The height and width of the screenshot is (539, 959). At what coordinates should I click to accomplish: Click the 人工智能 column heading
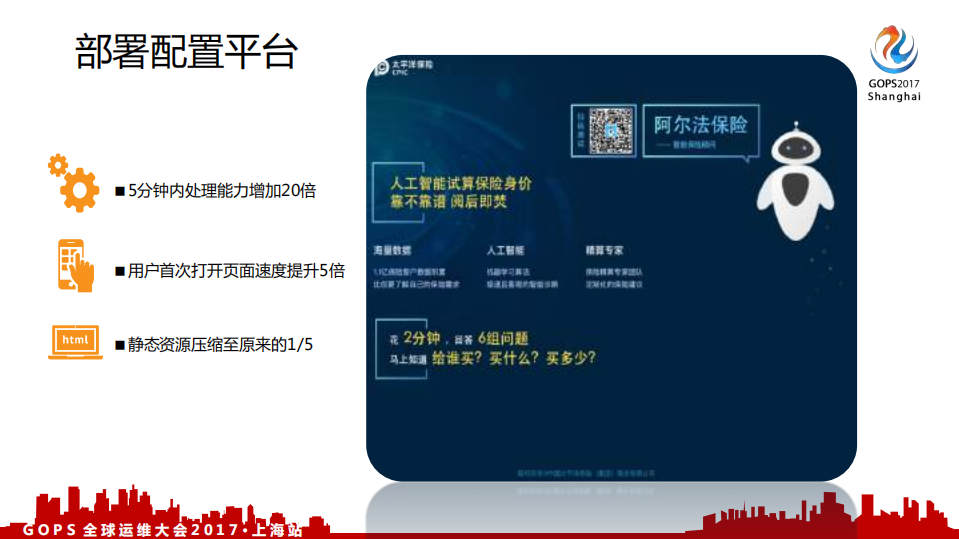click(x=505, y=250)
